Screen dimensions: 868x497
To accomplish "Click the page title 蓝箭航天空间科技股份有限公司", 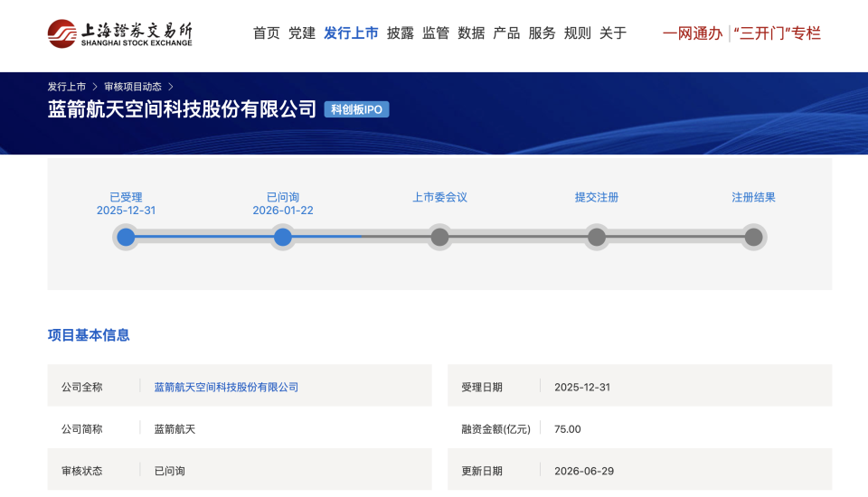I will 182,109.
